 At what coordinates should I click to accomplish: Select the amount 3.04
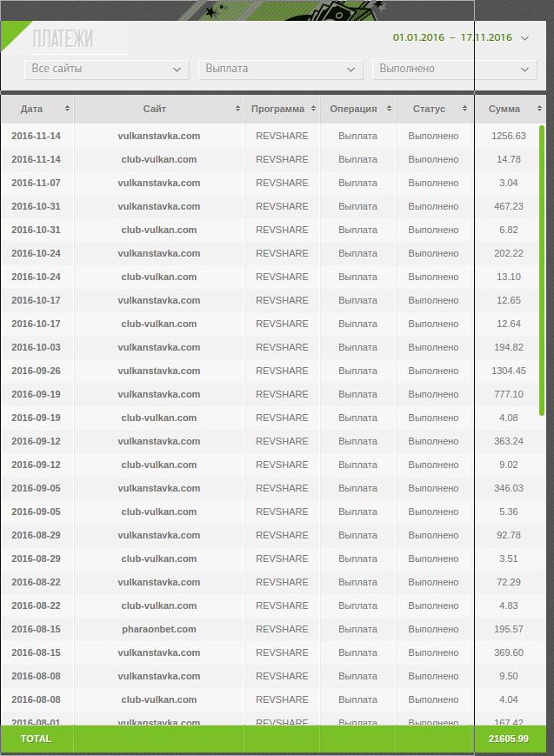coord(509,184)
